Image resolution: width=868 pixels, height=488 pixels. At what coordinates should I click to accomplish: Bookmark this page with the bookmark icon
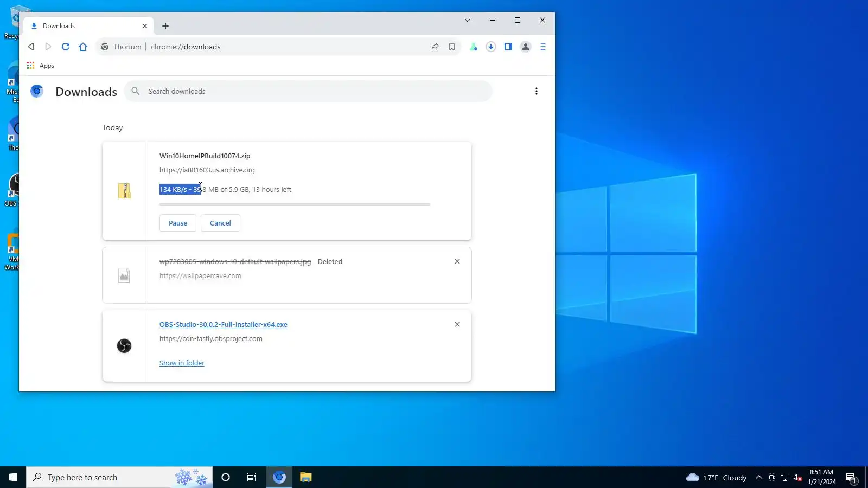click(452, 47)
